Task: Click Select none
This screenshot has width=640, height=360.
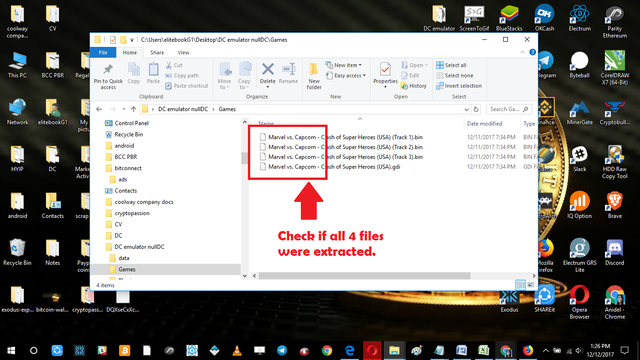Action: pos(455,76)
